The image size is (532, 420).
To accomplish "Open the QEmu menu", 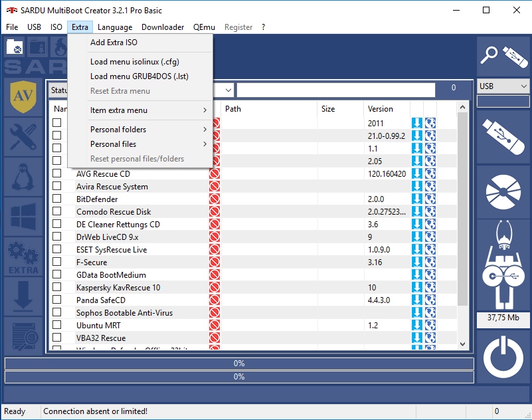I will click(205, 27).
